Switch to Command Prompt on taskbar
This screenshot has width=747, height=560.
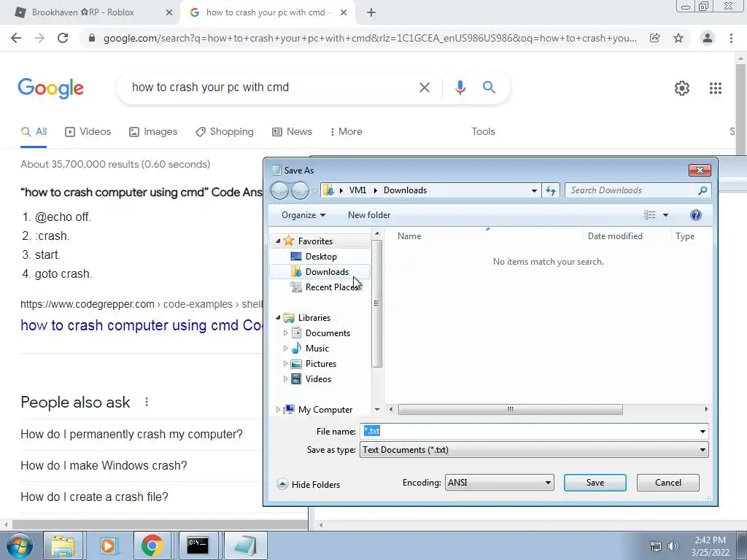(x=197, y=545)
